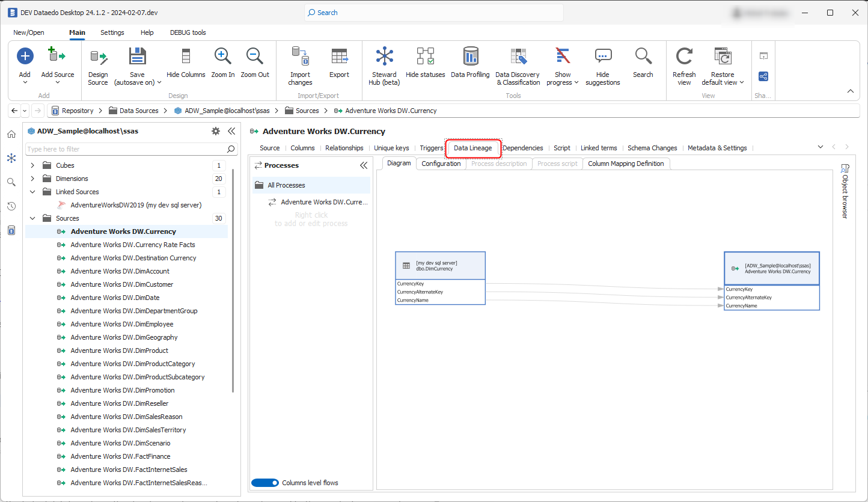Expand the Dimensions folder

tap(32, 179)
